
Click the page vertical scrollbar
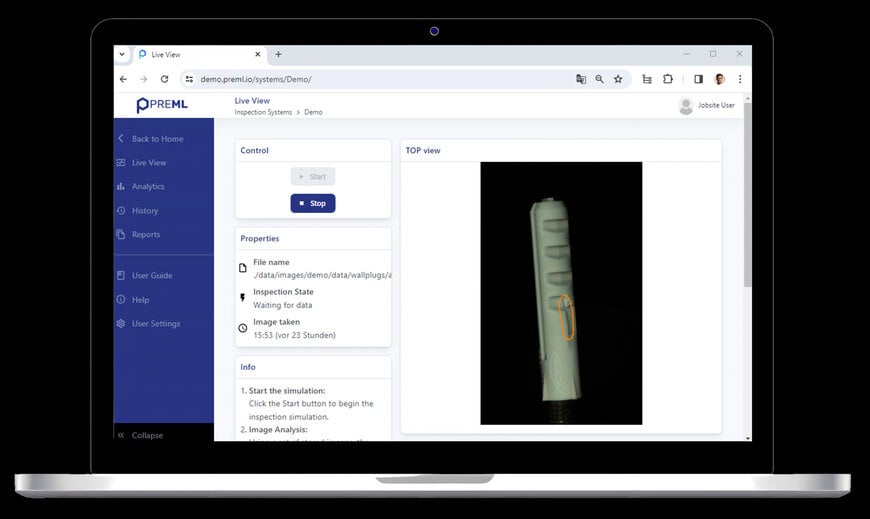747,194
